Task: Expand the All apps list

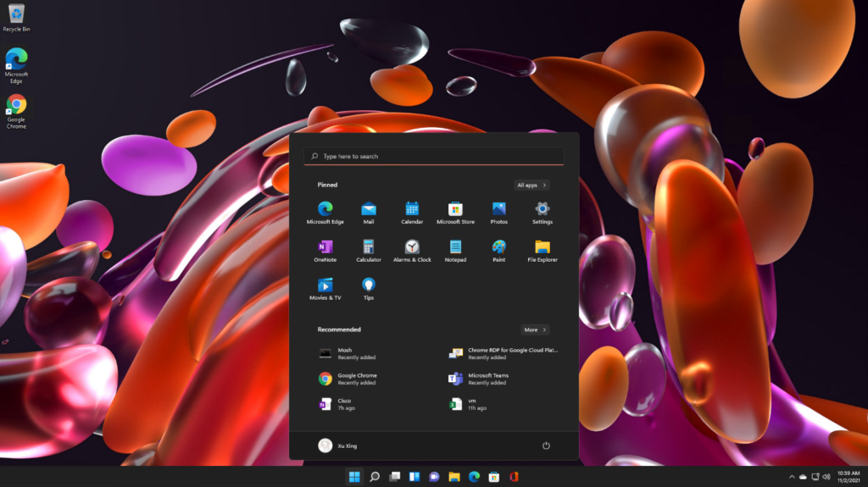Action: [531, 185]
